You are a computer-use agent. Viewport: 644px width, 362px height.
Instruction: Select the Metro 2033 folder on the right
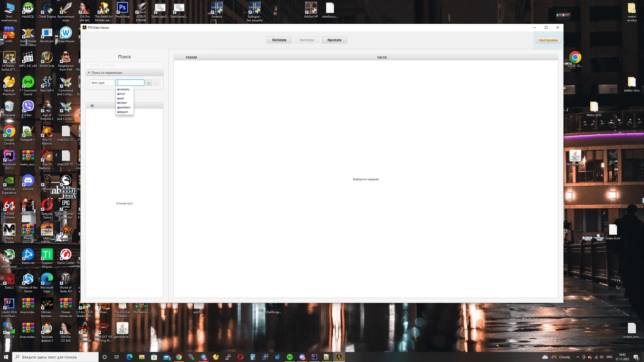(x=594, y=109)
